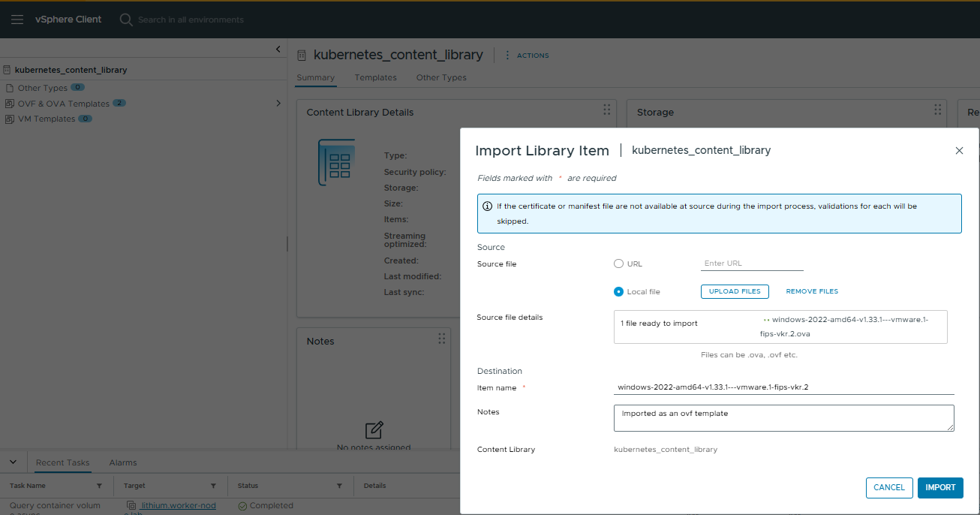Click the Actions three-dot menu icon
The height and width of the screenshot is (515, 980).
tap(507, 56)
